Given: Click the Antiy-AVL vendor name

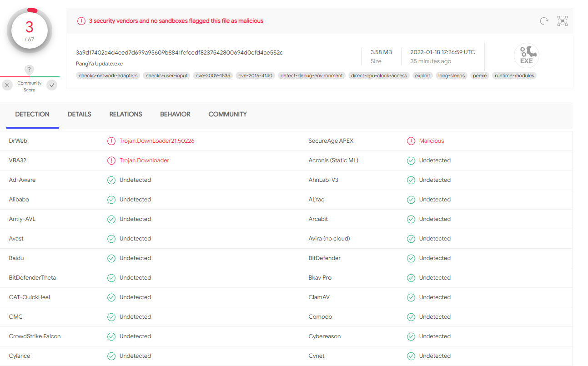Looking at the screenshot, I should (x=22, y=219).
